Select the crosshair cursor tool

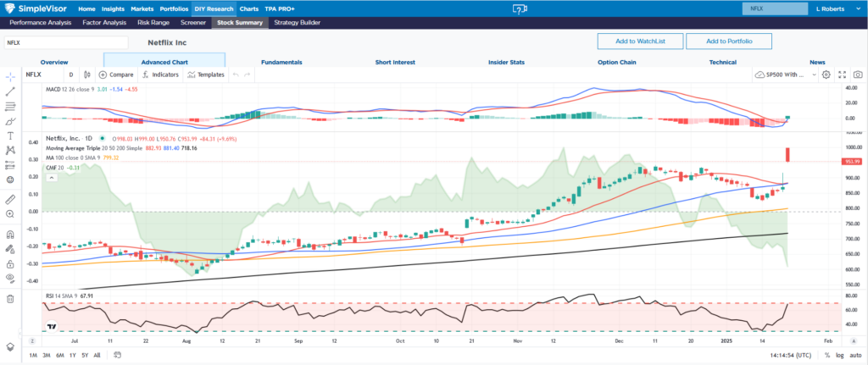pos(10,77)
